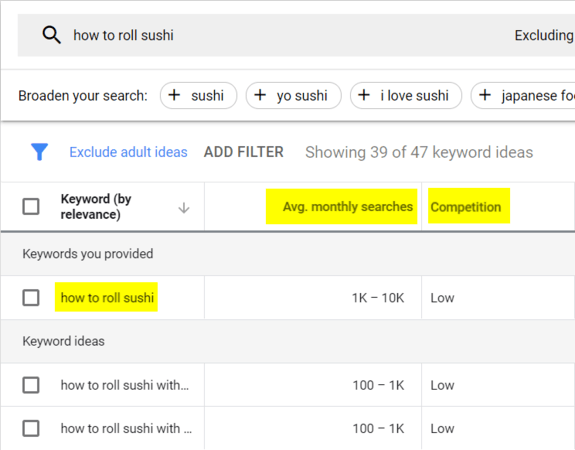
Task: Click the 'Keywords you provided' section label
Action: (x=88, y=254)
